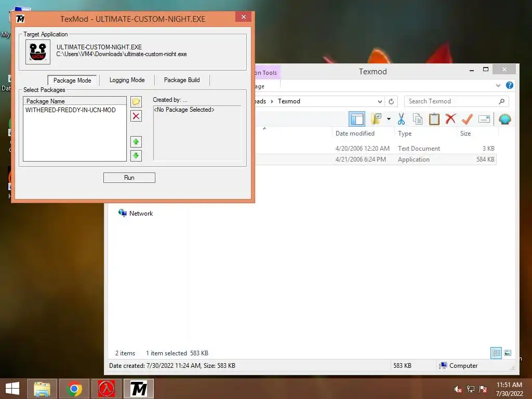
Task: Click the Copy icon in Explorer toolbar
Action: [x=418, y=119]
